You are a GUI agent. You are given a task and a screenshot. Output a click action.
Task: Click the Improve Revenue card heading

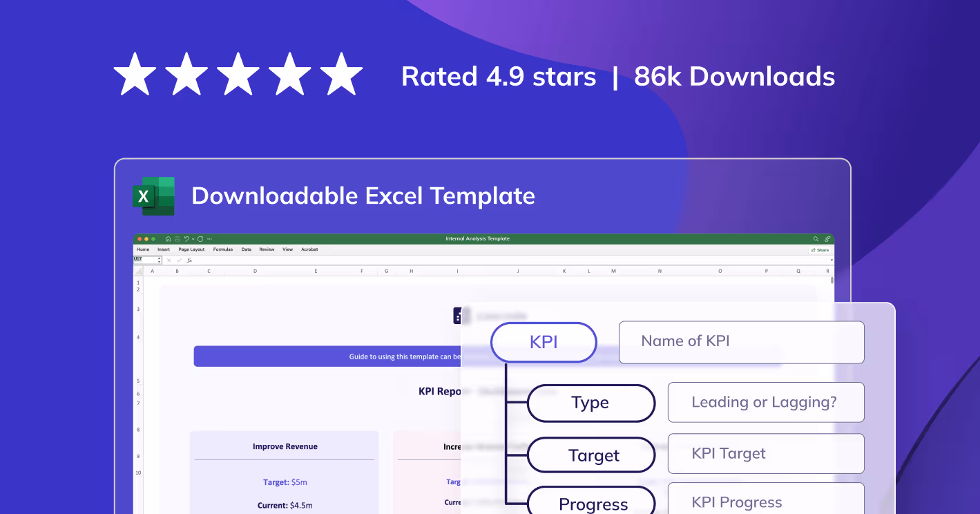[x=285, y=446]
